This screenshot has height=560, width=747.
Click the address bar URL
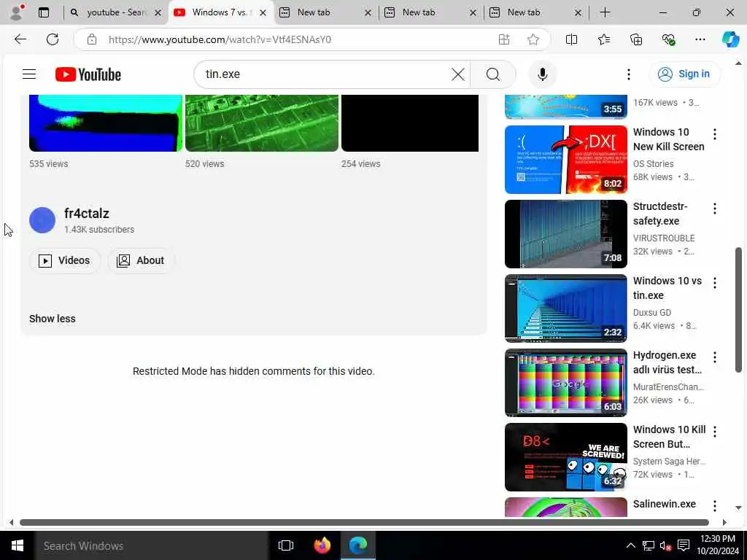[220, 39]
